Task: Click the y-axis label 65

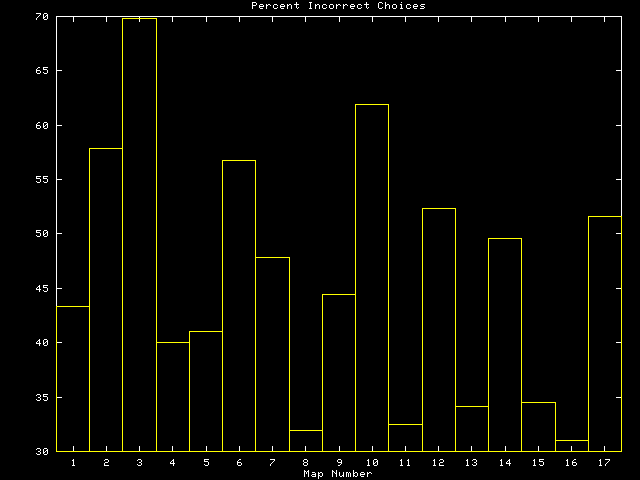Action: pyautogui.click(x=42, y=71)
